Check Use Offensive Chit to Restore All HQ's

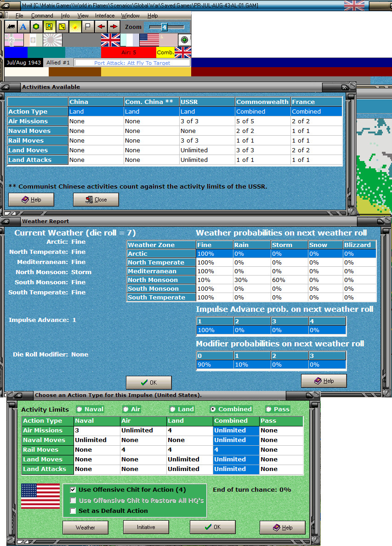tap(73, 500)
